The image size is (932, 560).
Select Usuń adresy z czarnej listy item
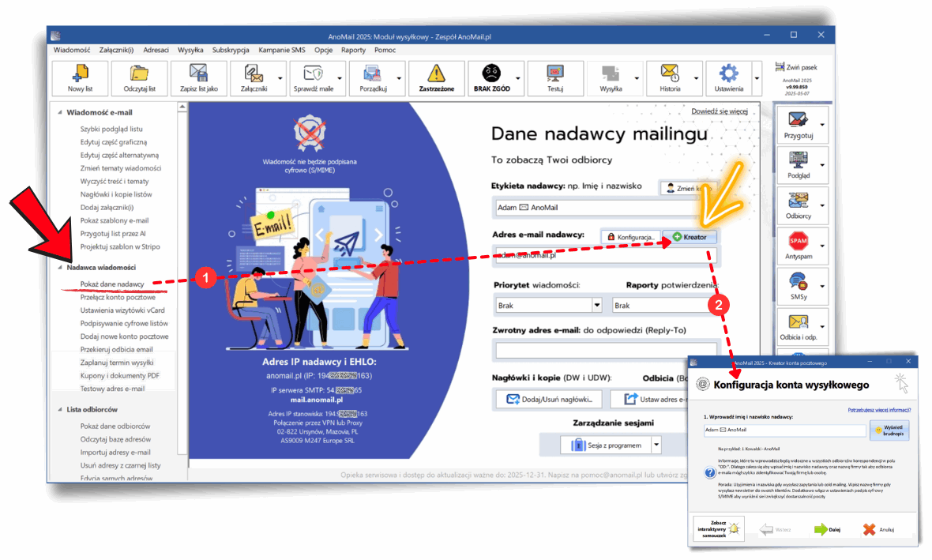[120, 465]
